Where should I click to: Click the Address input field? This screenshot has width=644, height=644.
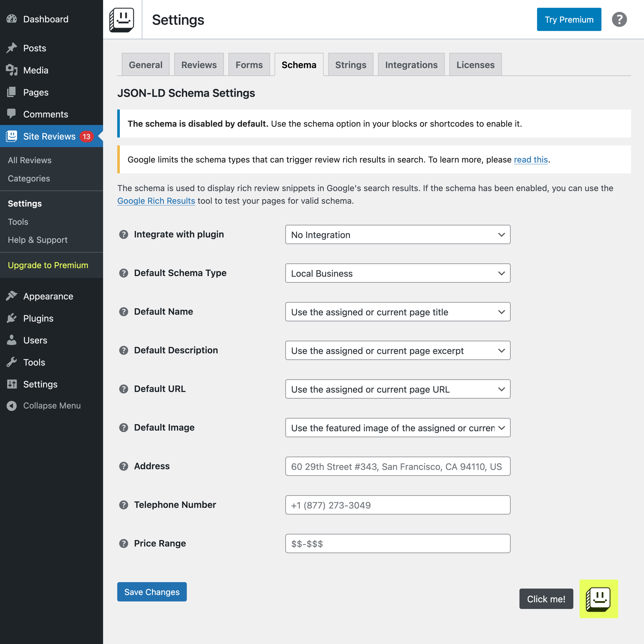point(398,466)
